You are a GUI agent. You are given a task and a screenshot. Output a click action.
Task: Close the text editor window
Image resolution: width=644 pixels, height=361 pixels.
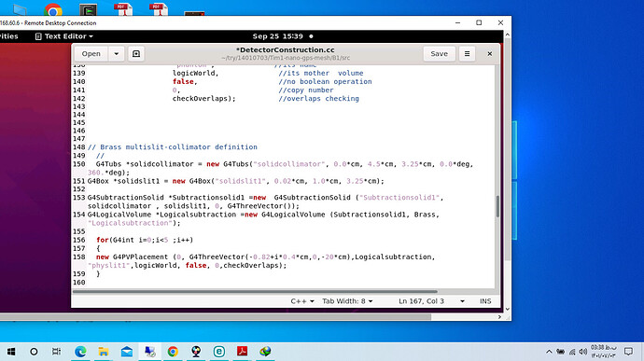point(490,54)
